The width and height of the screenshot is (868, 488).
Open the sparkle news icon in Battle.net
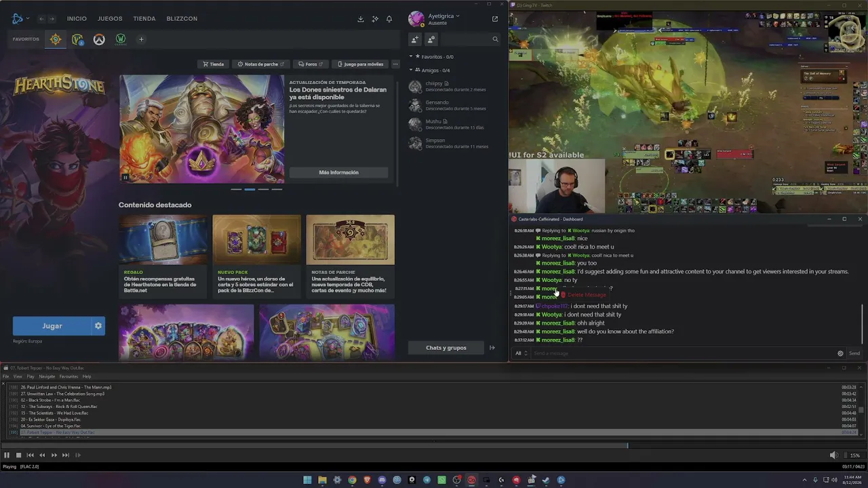click(375, 19)
